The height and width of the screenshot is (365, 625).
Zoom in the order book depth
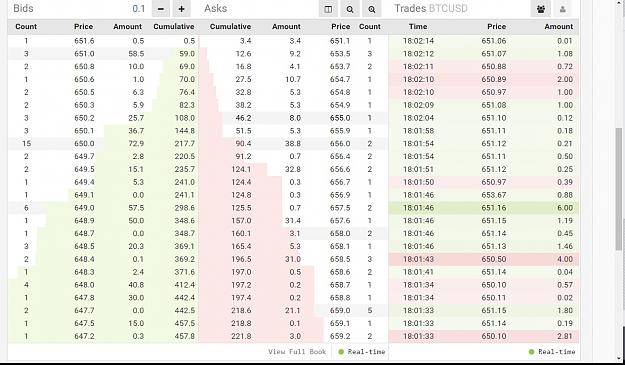pos(372,9)
